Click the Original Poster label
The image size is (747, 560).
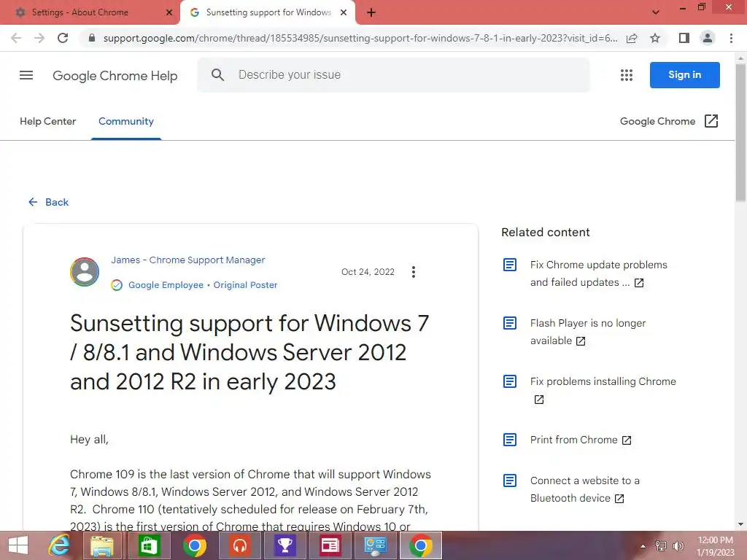tap(245, 285)
